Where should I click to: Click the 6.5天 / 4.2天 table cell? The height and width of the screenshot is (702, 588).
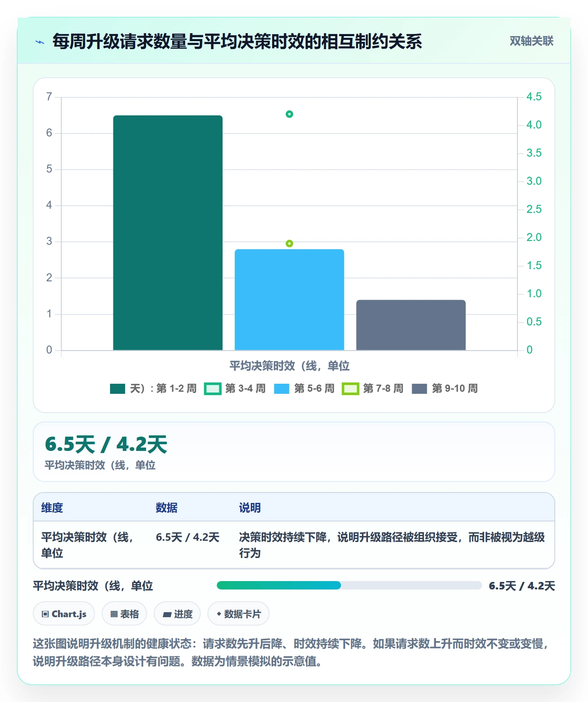tap(188, 537)
